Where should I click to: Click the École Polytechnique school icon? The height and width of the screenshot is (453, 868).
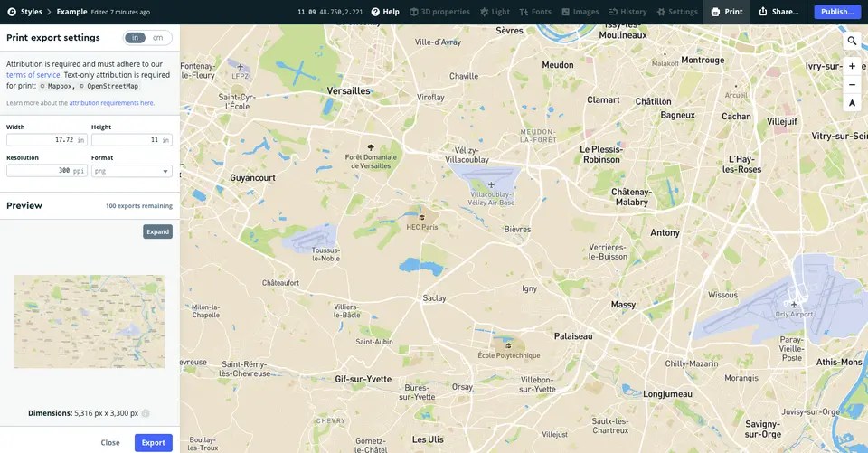[x=508, y=346]
